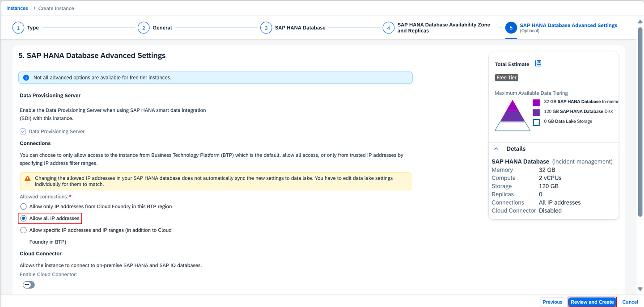644x307 pixels.
Task: Click the Storage 120 GB value
Action: tap(549, 186)
